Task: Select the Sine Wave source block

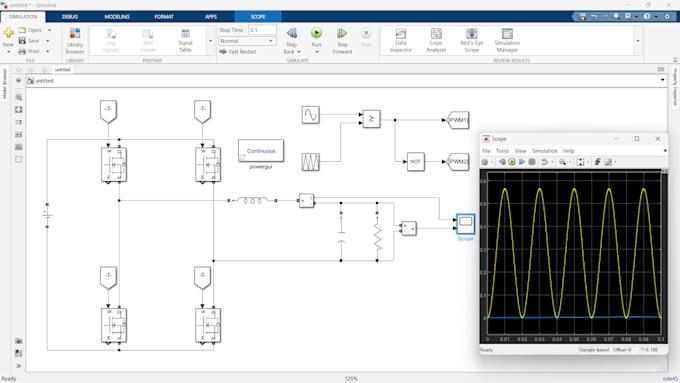Action: (311, 115)
